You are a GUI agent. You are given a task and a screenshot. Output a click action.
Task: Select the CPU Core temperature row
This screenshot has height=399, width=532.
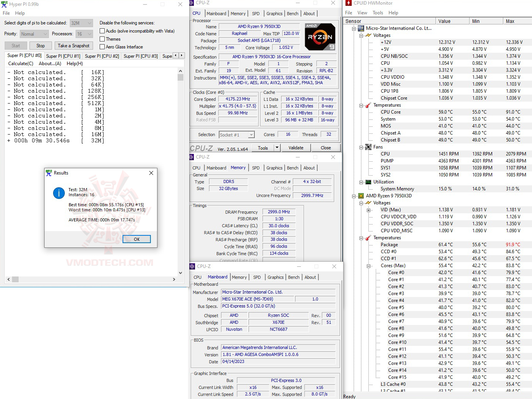tap(437, 112)
